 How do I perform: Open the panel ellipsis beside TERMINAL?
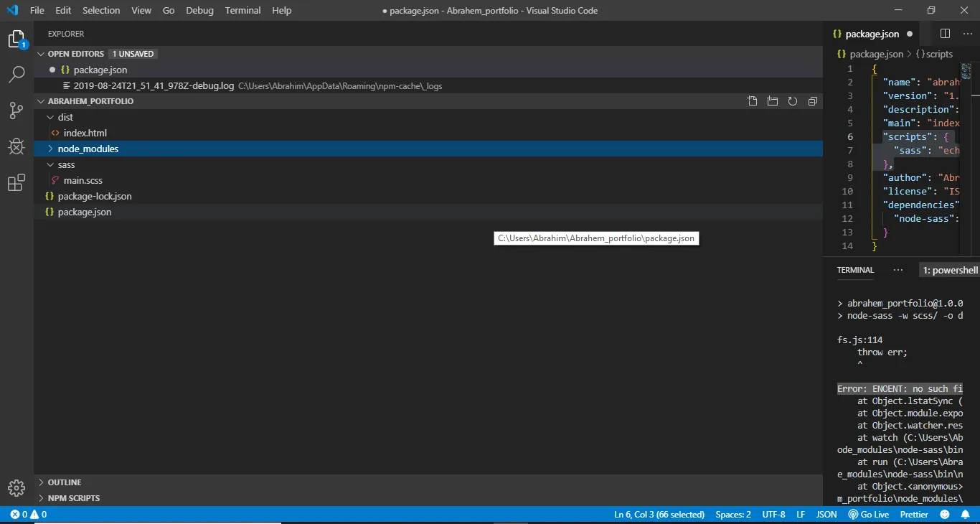pos(898,270)
